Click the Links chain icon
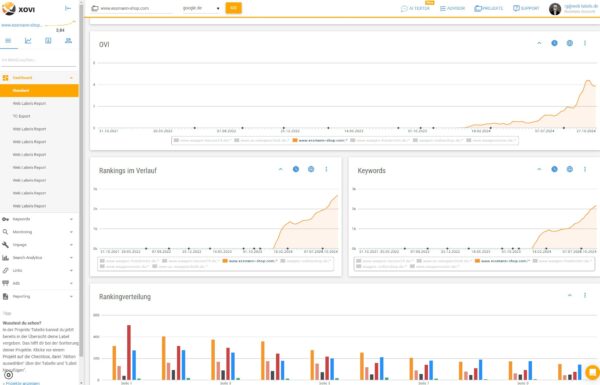Image resolution: width=600 pixels, height=385 pixels. [5, 271]
